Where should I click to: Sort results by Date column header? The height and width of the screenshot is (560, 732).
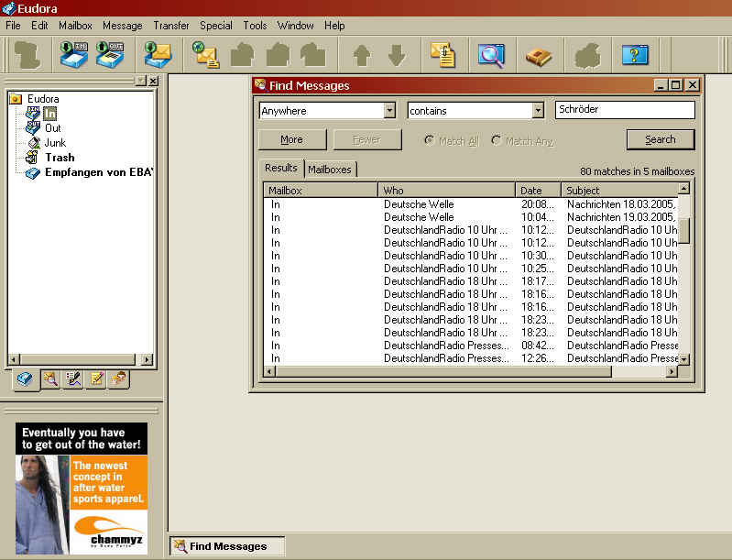coord(539,190)
